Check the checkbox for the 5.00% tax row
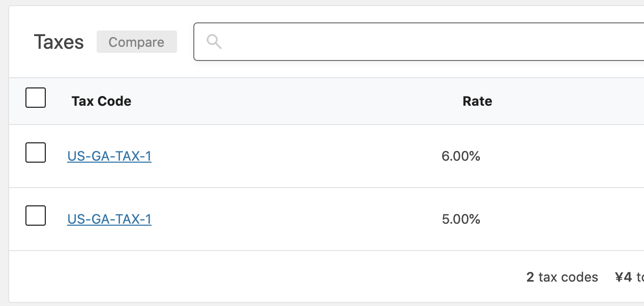Image resolution: width=644 pixels, height=306 pixels. [x=35, y=215]
